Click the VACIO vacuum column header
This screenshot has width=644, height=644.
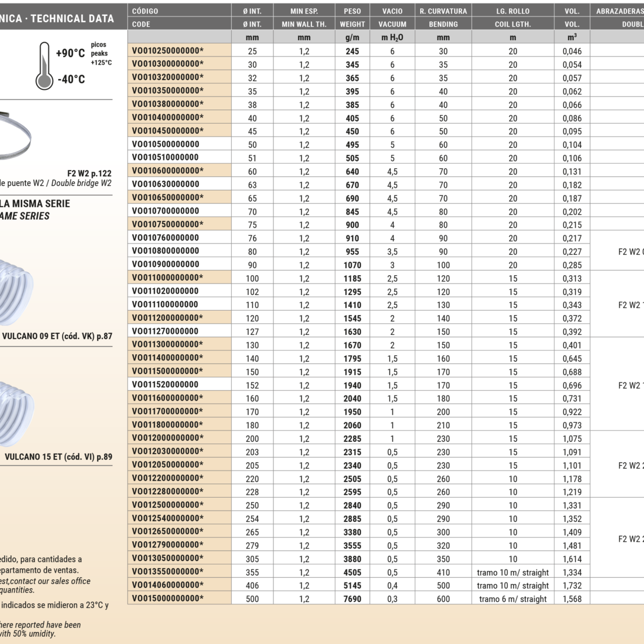[392, 11]
